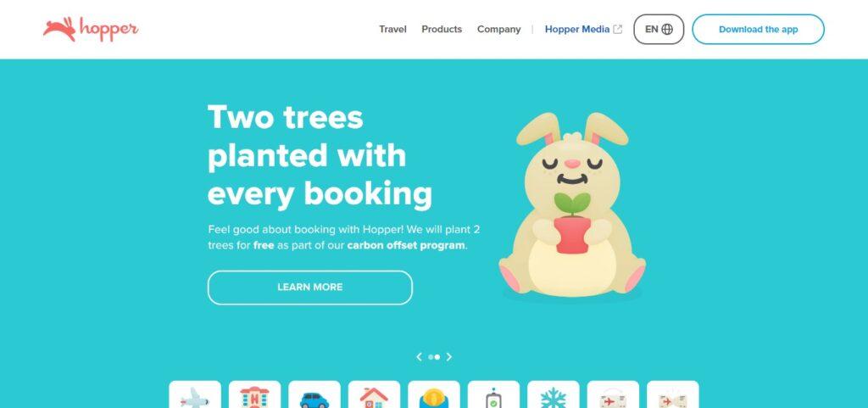Open the blue car rentals tile

(x=314, y=394)
